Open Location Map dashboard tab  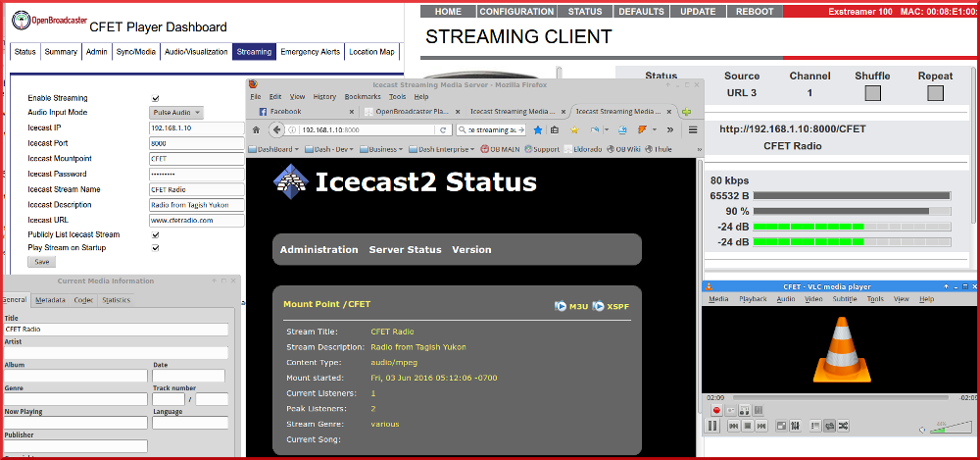pos(371,52)
